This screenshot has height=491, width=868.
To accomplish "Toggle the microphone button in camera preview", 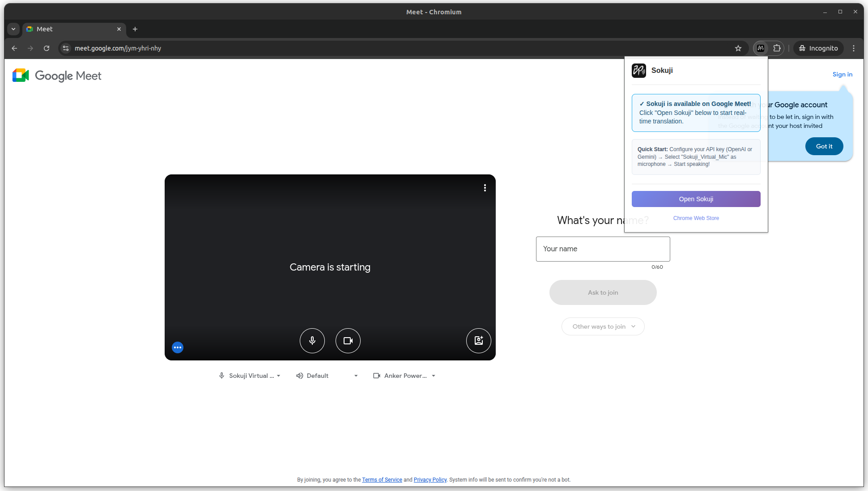I will tap(312, 341).
